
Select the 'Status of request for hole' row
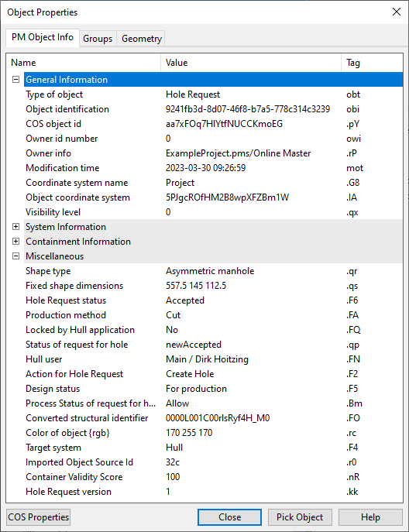point(213,345)
